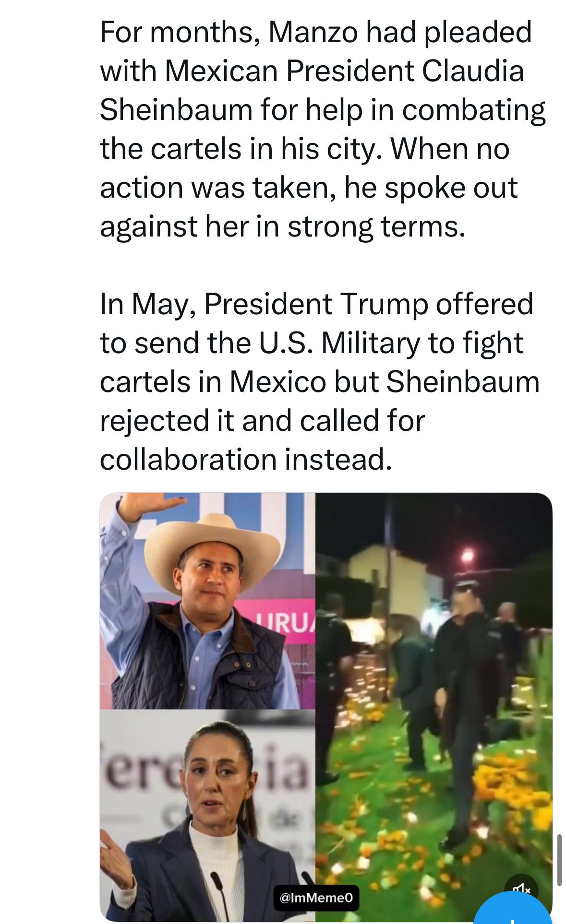Viewport: 566px width, 924px height.
Task: Click the scrollbar handle on the right edge
Action: click(559, 860)
